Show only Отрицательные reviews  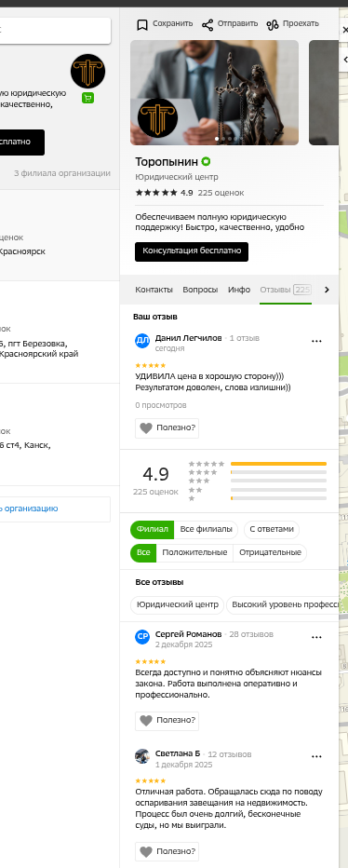[x=270, y=552]
